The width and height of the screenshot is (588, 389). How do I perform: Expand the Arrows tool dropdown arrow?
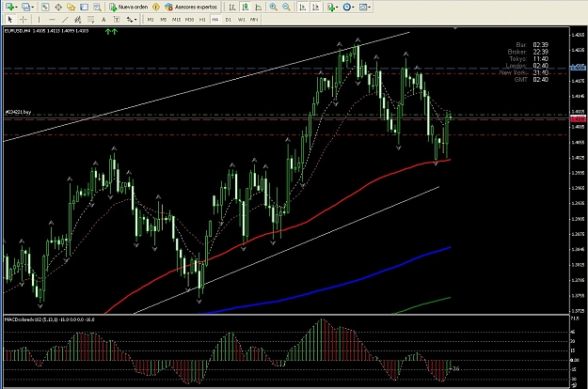pos(135,20)
